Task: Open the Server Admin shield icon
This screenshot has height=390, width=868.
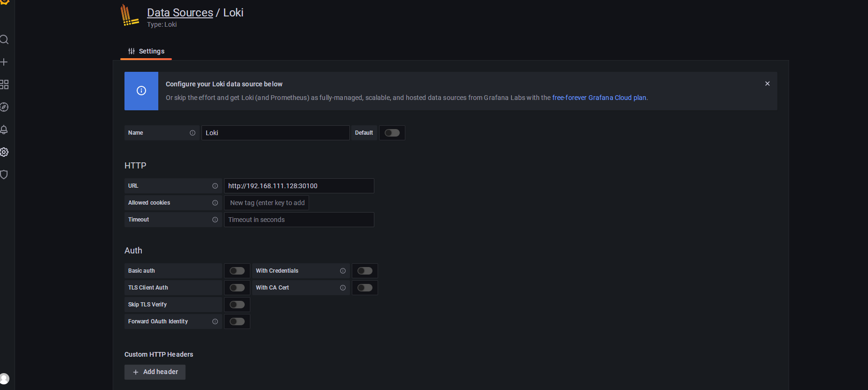Action: (x=4, y=175)
